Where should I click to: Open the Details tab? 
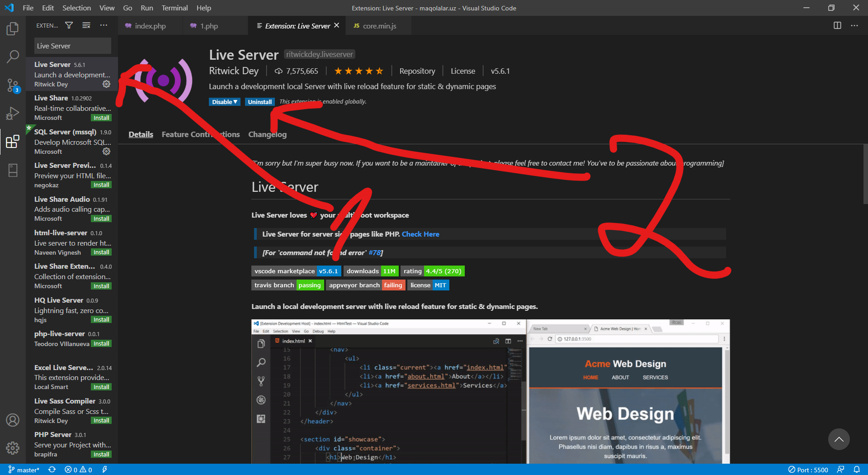coord(141,134)
